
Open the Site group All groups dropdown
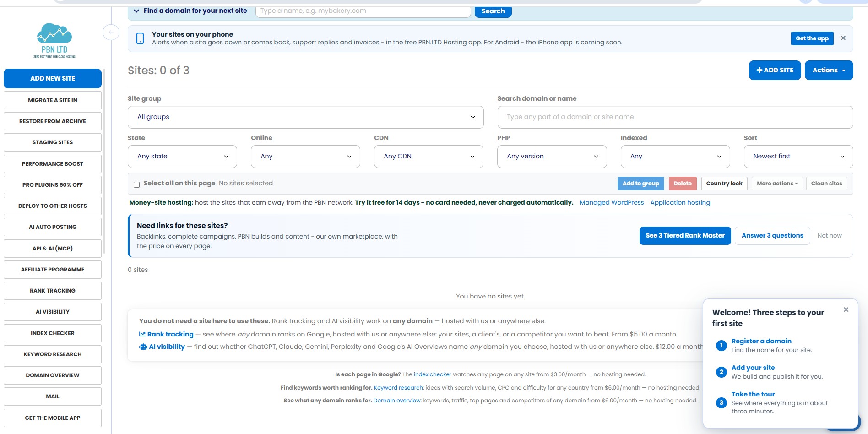coord(305,117)
